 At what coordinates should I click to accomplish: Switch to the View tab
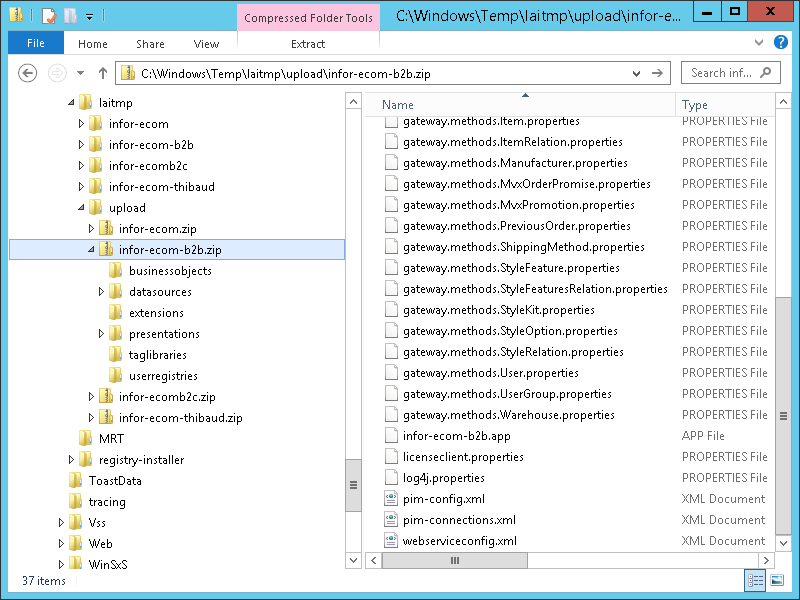coord(207,43)
